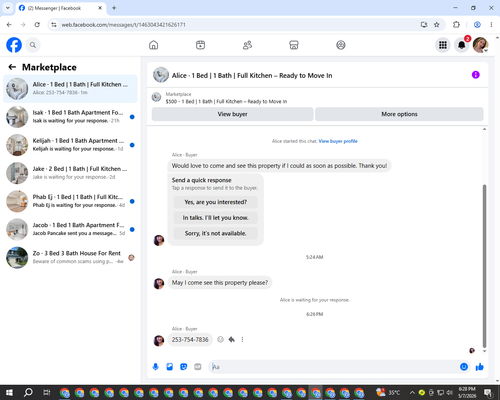Click the chat vertical scrollbar
Image resolution: width=500 pixels, height=400 pixels.
pyautogui.click(x=484, y=266)
